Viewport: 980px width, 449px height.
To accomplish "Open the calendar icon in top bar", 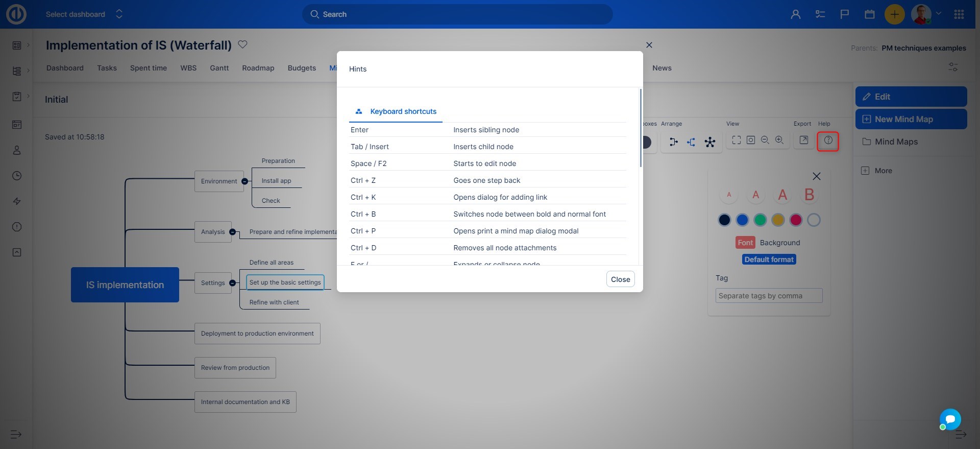I will (869, 14).
